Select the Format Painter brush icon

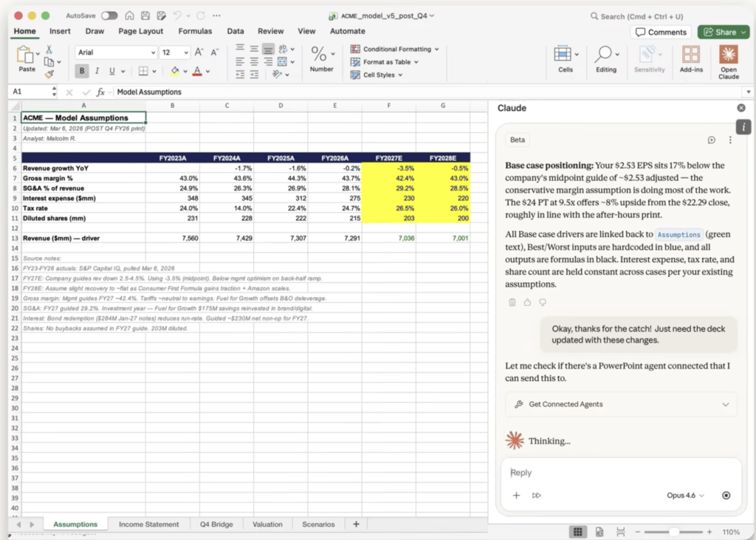(49, 74)
